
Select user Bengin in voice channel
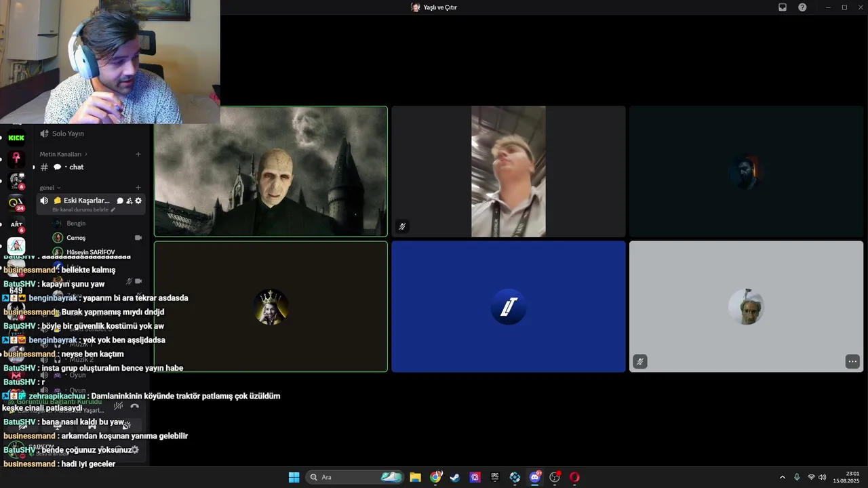76,223
